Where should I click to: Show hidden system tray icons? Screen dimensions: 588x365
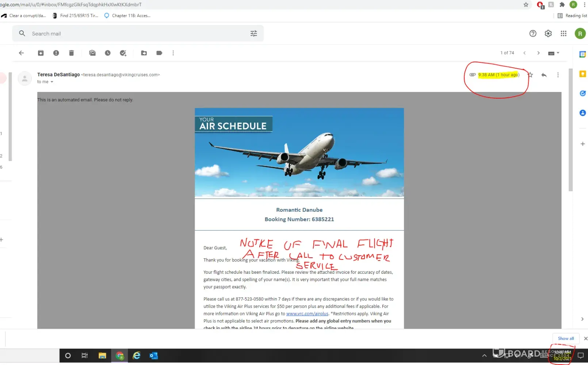pyautogui.click(x=484, y=356)
